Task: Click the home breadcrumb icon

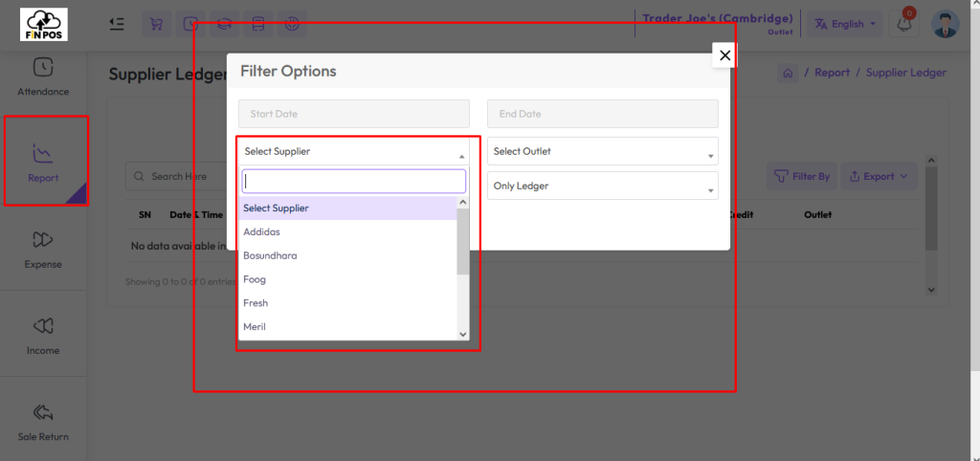Action: point(788,73)
